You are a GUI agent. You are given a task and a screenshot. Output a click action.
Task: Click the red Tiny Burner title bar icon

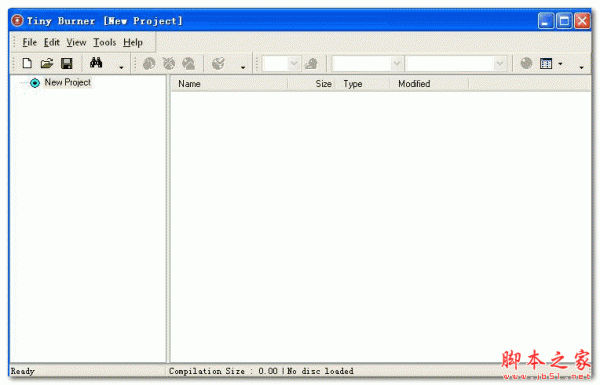(17, 20)
